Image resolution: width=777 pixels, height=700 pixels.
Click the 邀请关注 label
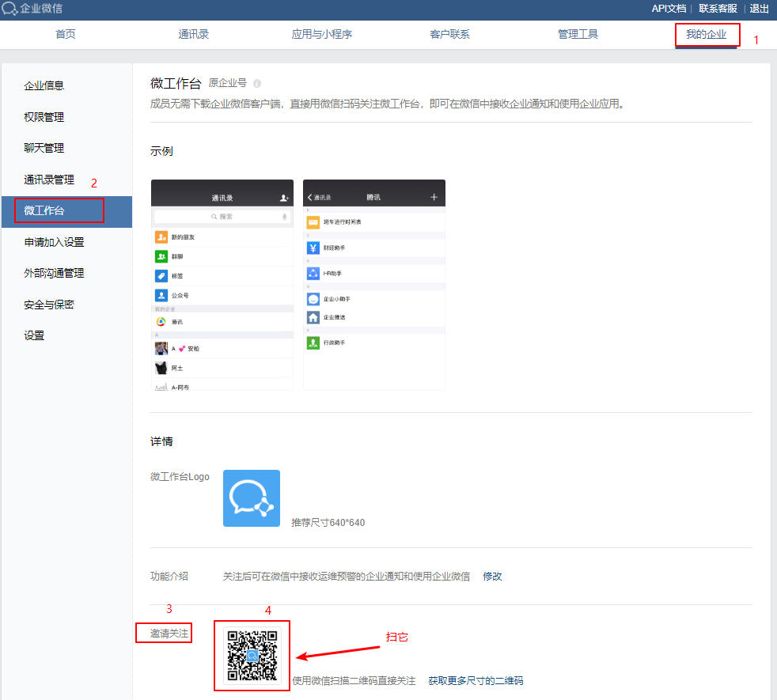tap(169, 633)
